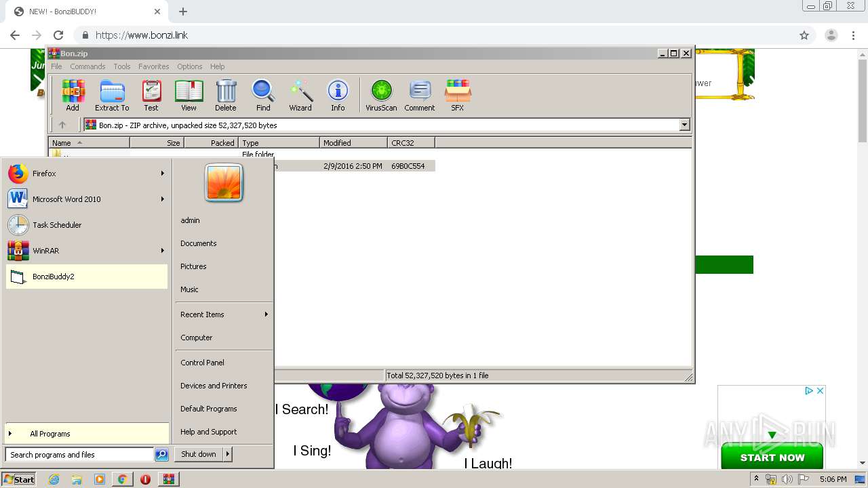Show hidden tray icons arrow
This screenshot has height=488, width=868.
(x=756, y=479)
